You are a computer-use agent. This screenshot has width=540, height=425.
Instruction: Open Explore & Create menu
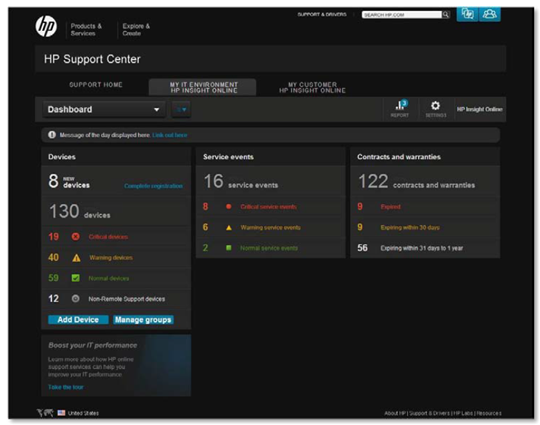[x=136, y=30]
